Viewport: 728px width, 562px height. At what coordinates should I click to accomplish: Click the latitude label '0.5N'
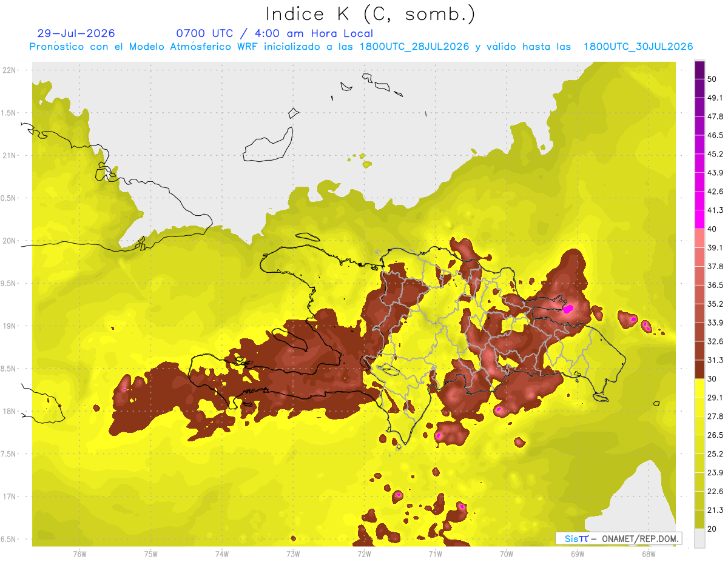8,198
